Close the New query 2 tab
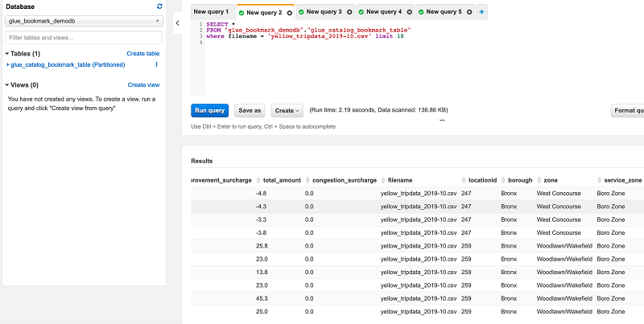 [x=289, y=13]
